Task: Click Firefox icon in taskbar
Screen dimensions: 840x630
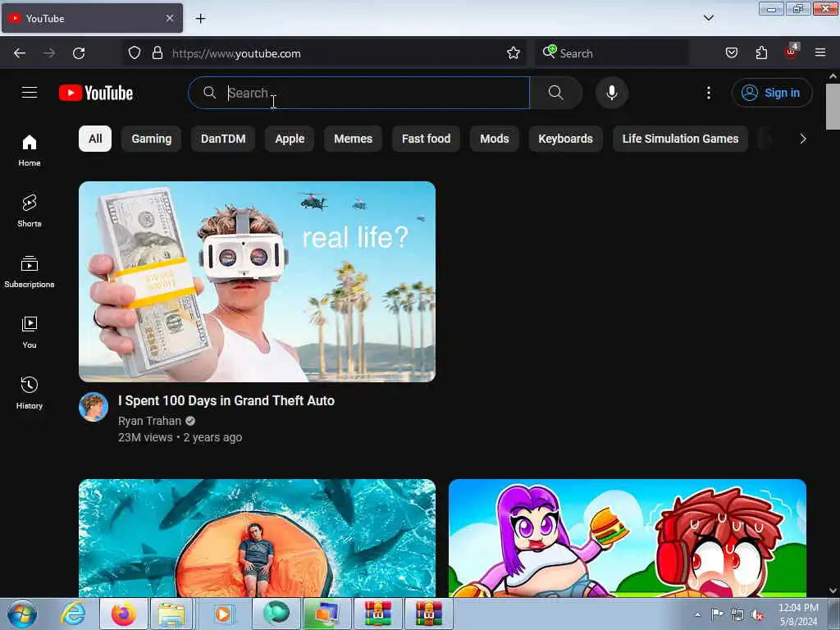Action: tap(124, 614)
